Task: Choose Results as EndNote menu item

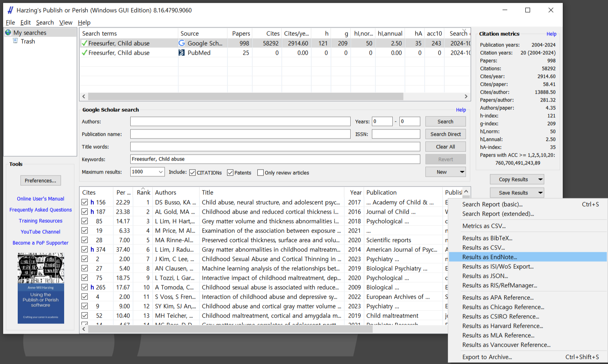Action: coord(528,257)
